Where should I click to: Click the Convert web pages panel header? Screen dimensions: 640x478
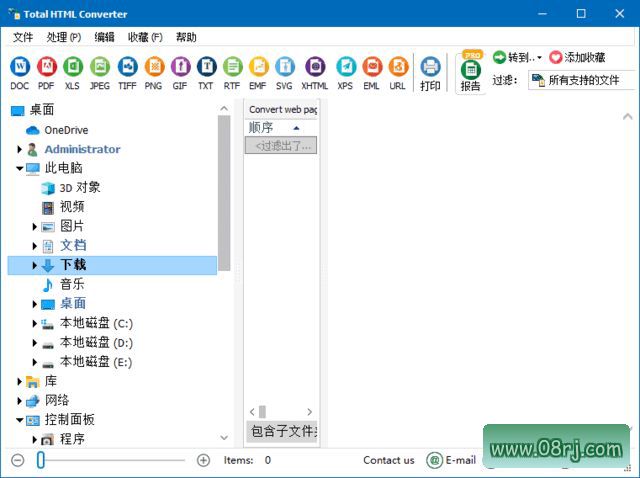click(x=282, y=109)
